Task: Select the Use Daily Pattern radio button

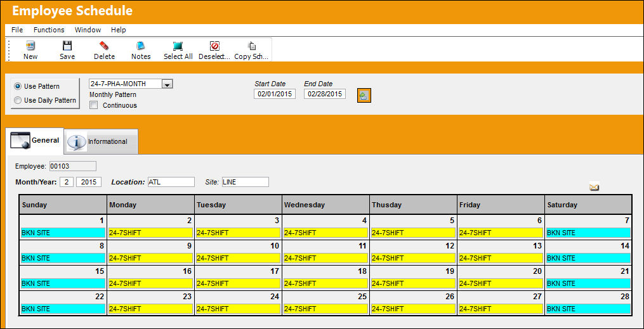Action: [18, 100]
